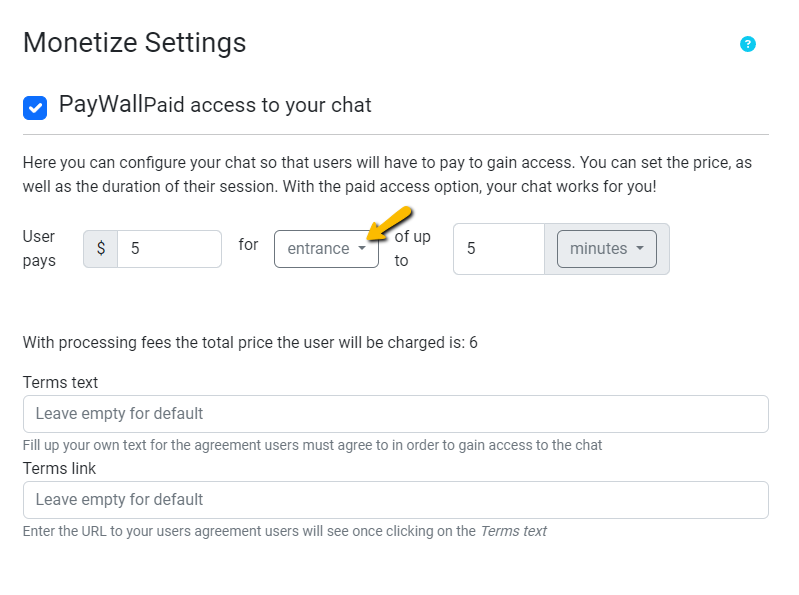Click the yellow arrow pointer annotation

coord(389,223)
